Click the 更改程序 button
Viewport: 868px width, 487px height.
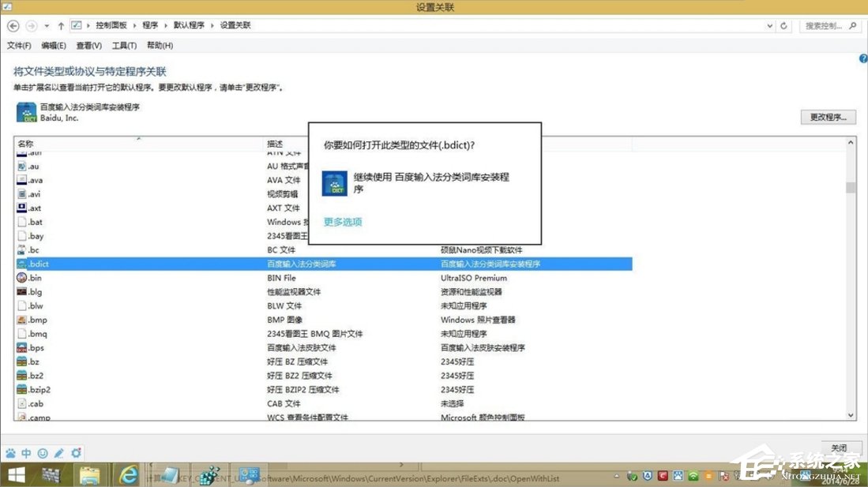click(x=827, y=116)
